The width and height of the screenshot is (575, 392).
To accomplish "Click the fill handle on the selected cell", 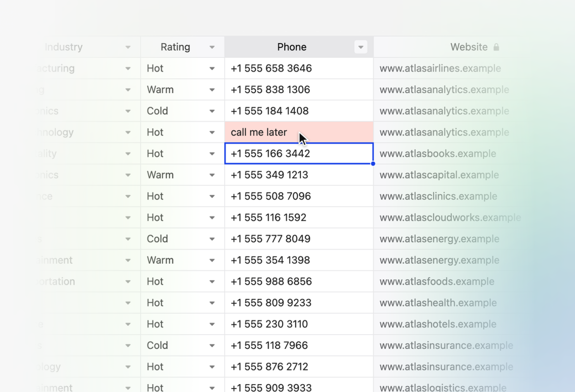I will click(x=373, y=164).
